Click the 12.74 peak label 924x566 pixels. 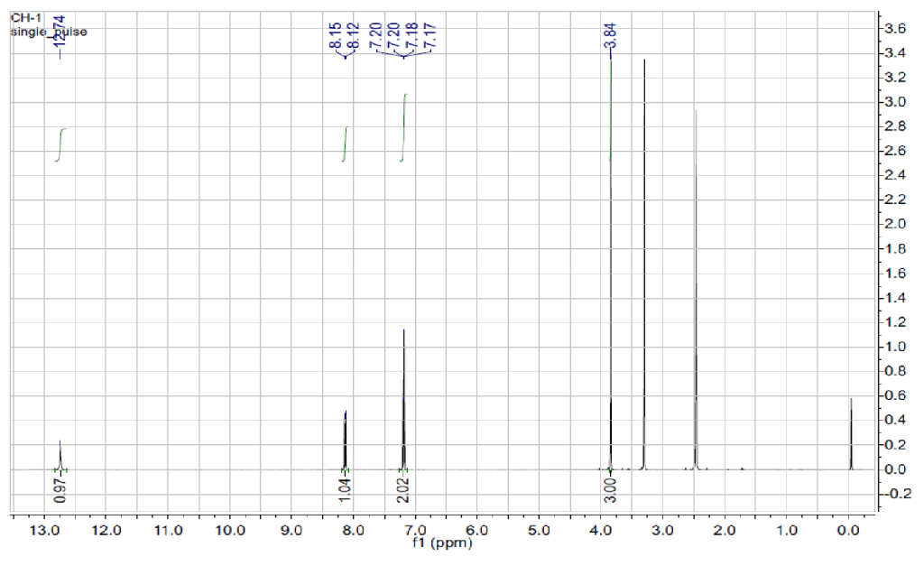[x=60, y=32]
